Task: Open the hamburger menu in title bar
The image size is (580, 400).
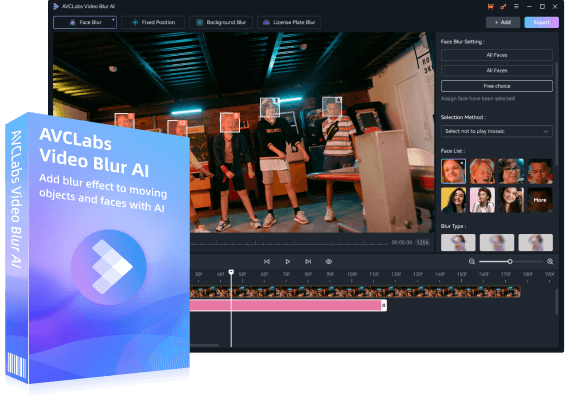Action: [x=516, y=6]
